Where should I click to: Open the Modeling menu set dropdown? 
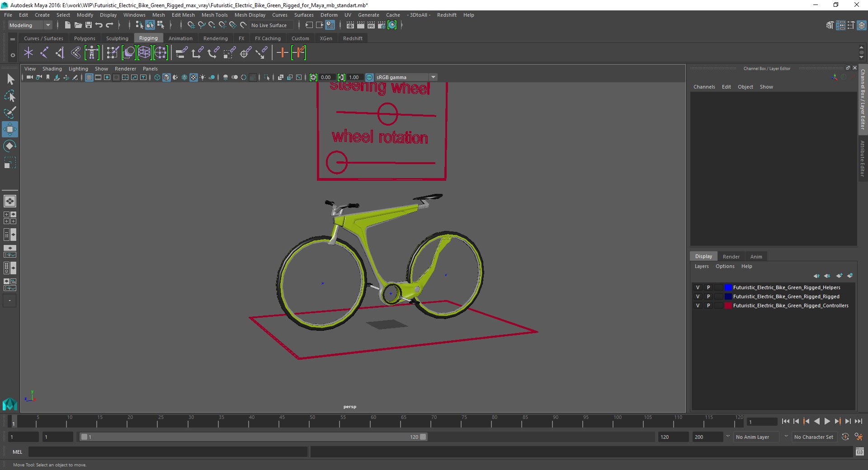click(x=30, y=25)
